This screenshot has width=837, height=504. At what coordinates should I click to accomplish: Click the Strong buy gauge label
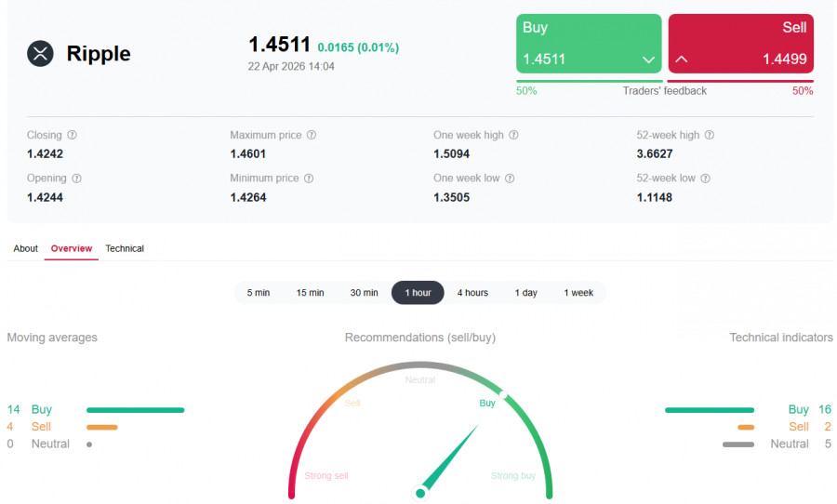[x=513, y=476]
